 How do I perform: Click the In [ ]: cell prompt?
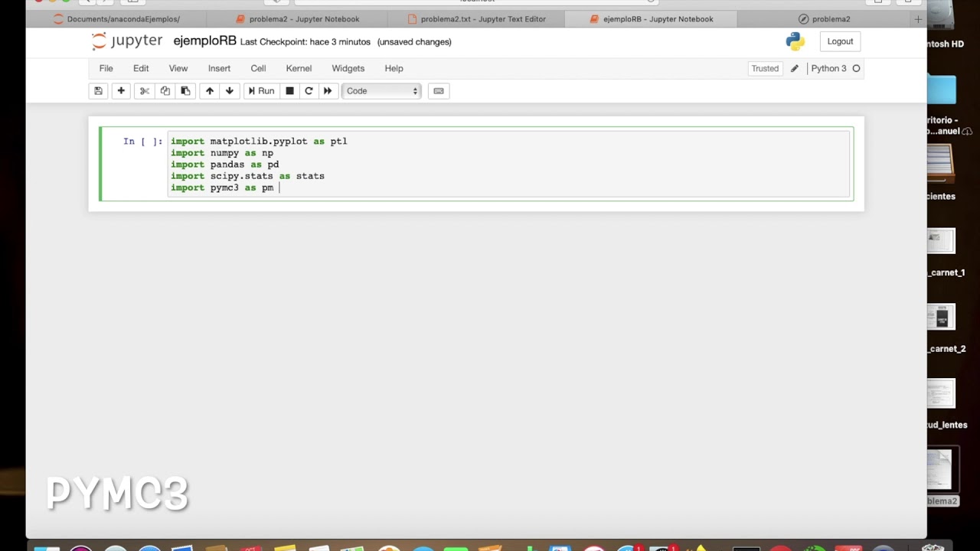coord(142,142)
